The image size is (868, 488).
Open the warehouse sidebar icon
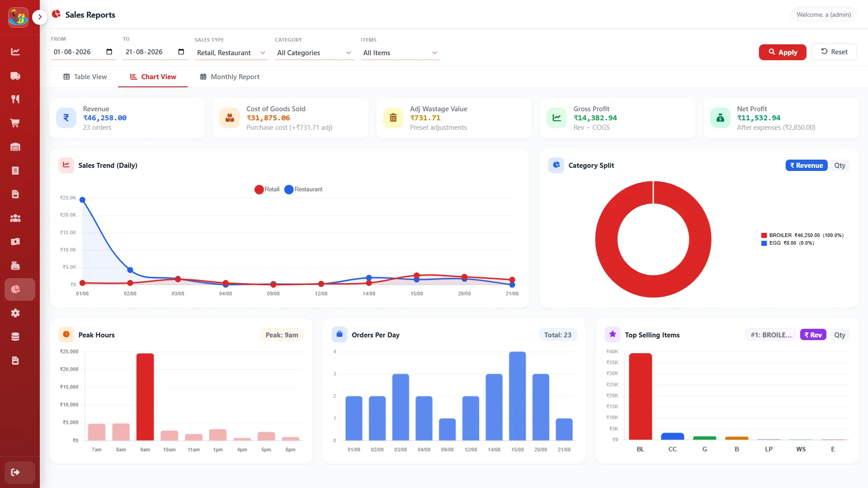(15, 147)
